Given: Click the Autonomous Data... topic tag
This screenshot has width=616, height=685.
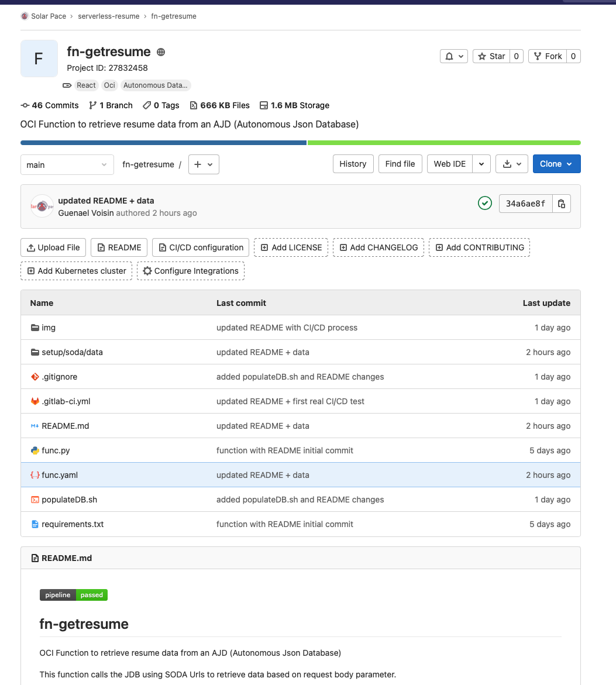Looking at the screenshot, I should pos(155,85).
